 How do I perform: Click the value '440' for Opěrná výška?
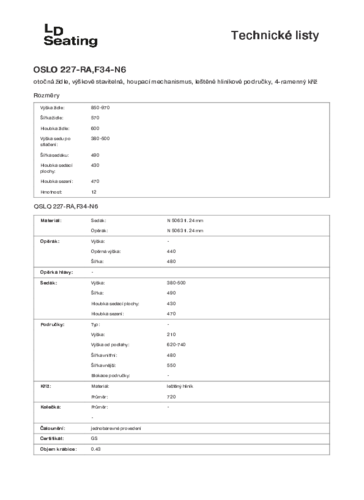pyautogui.click(x=171, y=251)
